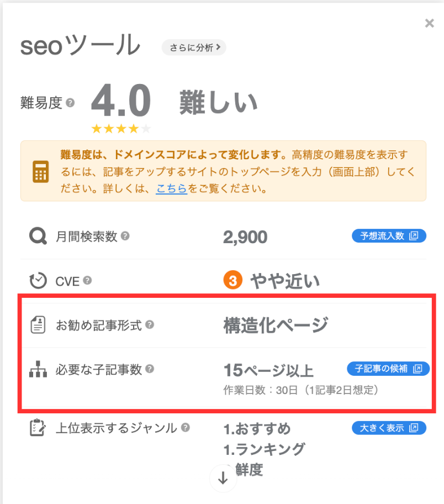Click the clipboard icon for 上位表示するジャンル
Screen dimensions: 444x504
37,428
